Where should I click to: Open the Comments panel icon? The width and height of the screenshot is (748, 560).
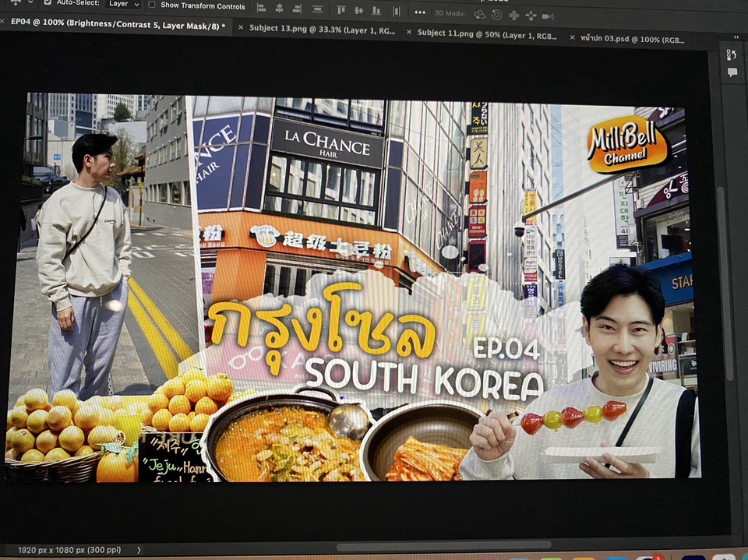(x=732, y=72)
